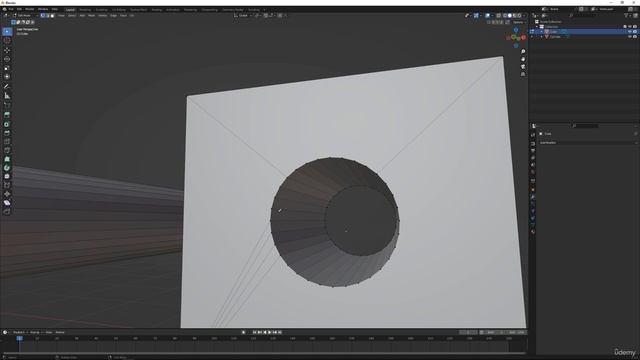Expand the Cylinder item in outliner
The image size is (640, 360).
click(542, 37)
